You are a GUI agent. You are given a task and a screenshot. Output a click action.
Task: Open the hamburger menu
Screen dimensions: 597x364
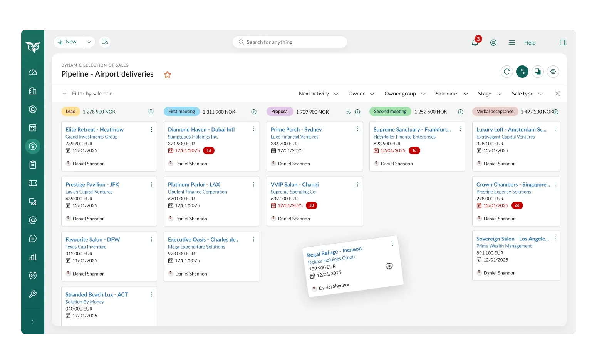(511, 42)
